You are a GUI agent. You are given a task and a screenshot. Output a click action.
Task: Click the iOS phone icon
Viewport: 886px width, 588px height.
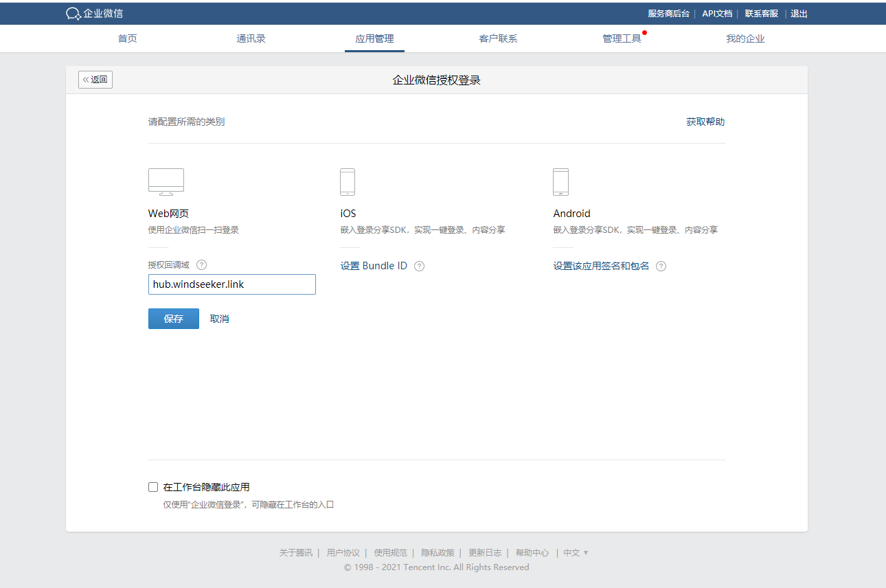(348, 182)
